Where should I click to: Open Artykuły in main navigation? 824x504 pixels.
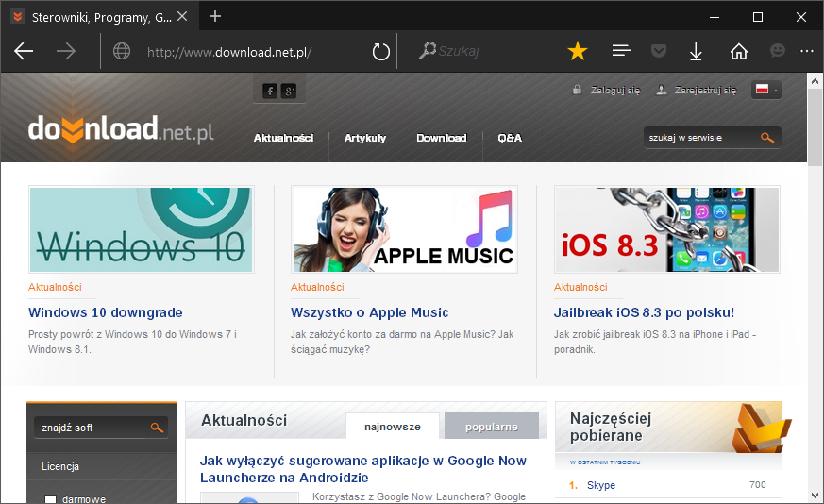point(365,138)
